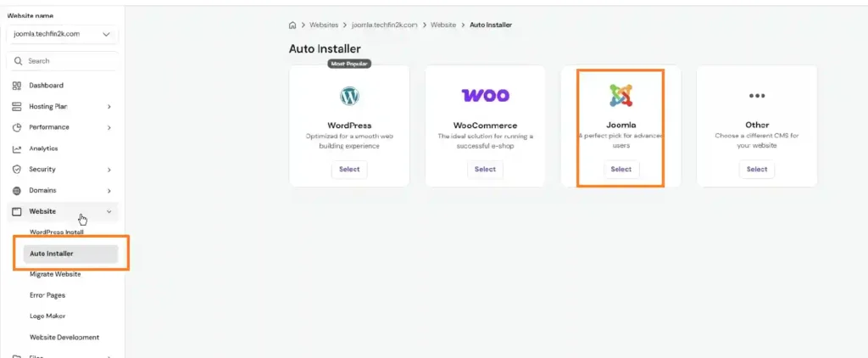Image resolution: width=868 pixels, height=358 pixels.
Task: Click the Domains globe icon
Action: click(x=17, y=191)
